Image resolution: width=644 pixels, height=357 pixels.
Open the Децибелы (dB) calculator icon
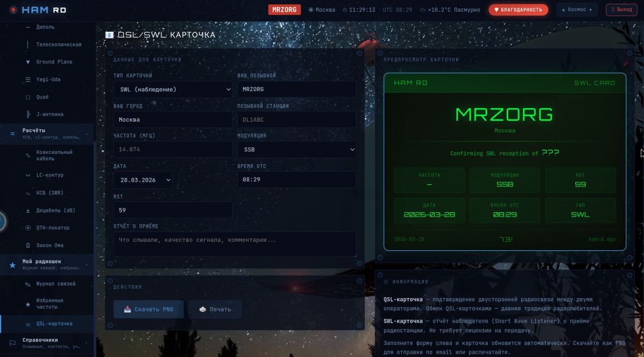[28, 211]
